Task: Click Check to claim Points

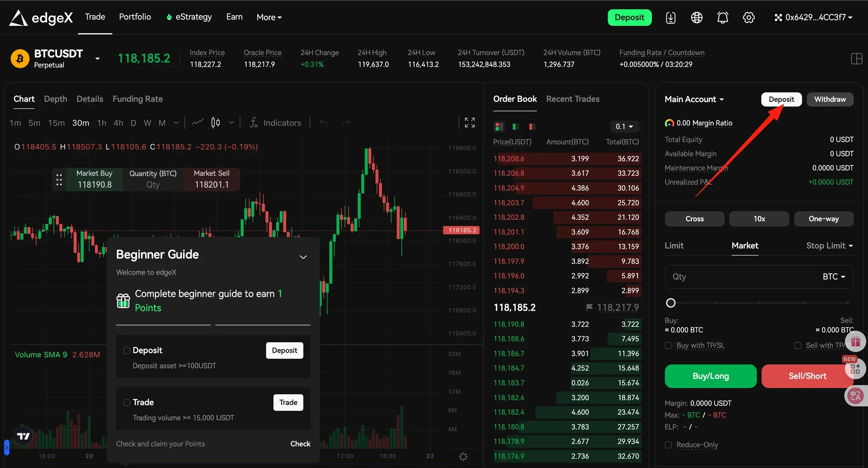Action: click(300, 443)
